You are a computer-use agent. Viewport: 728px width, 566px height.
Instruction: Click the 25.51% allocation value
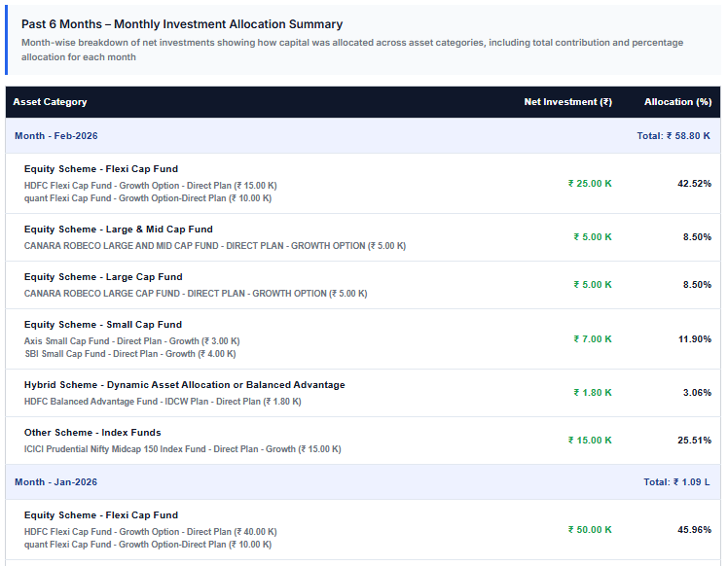(x=694, y=441)
